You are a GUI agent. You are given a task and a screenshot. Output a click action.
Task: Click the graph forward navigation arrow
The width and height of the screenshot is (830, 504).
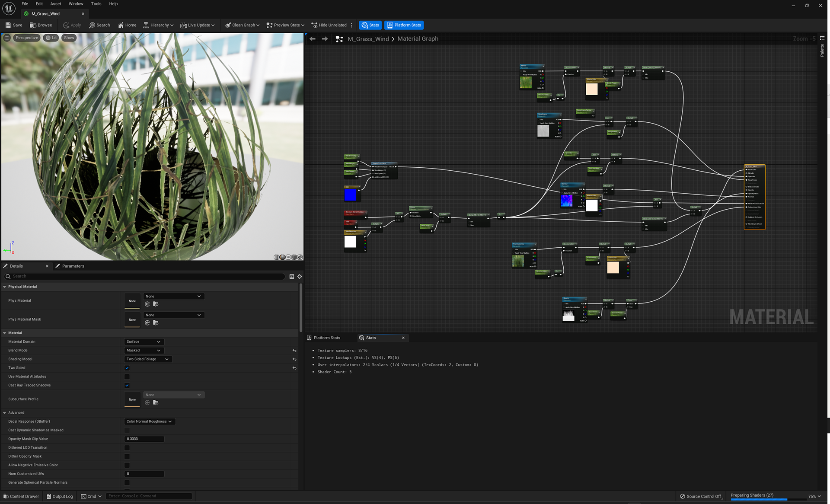325,39
